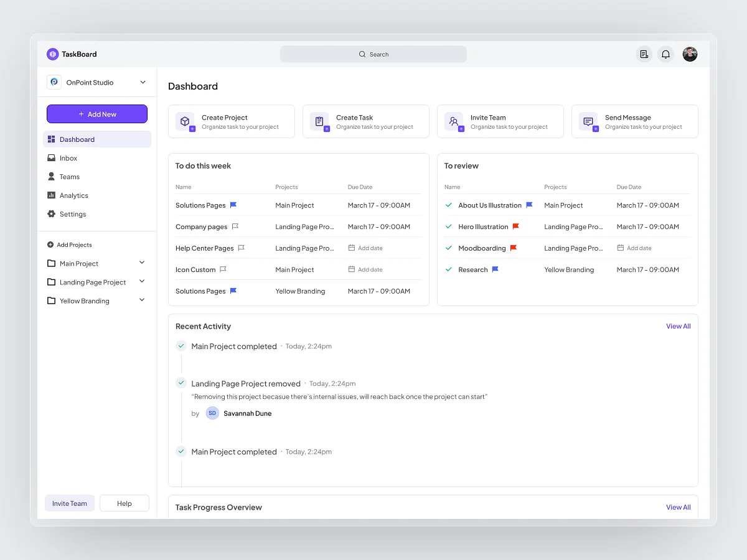Click the Invite Team people icon
This screenshot has height=560, width=747.
(x=454, y=121)
